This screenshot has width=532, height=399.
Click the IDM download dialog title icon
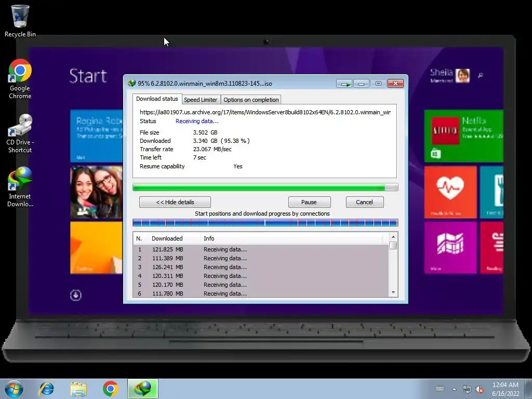click(131, 83)
